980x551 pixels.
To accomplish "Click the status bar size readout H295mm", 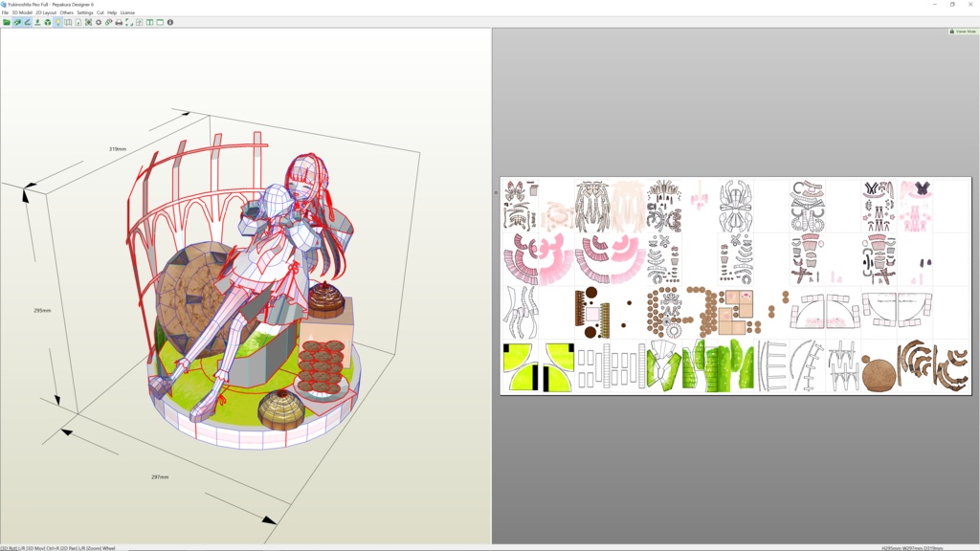I will click(x=912, y=548).
